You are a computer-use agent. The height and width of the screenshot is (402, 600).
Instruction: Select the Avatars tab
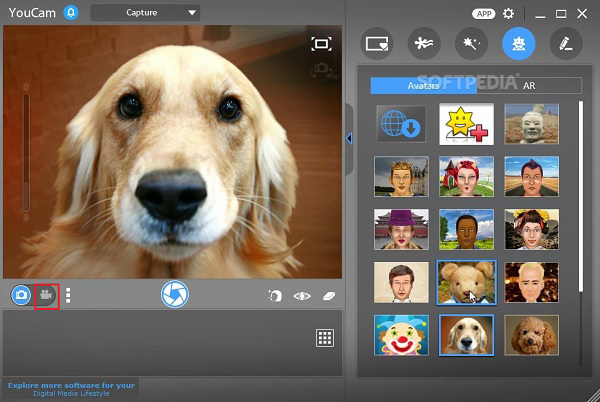coord(423,86)
